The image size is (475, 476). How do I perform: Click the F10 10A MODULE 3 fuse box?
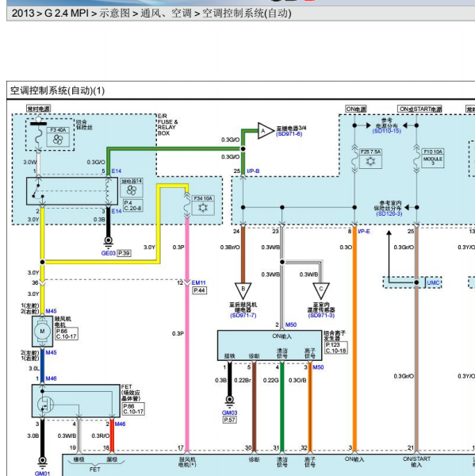[433, 158]
